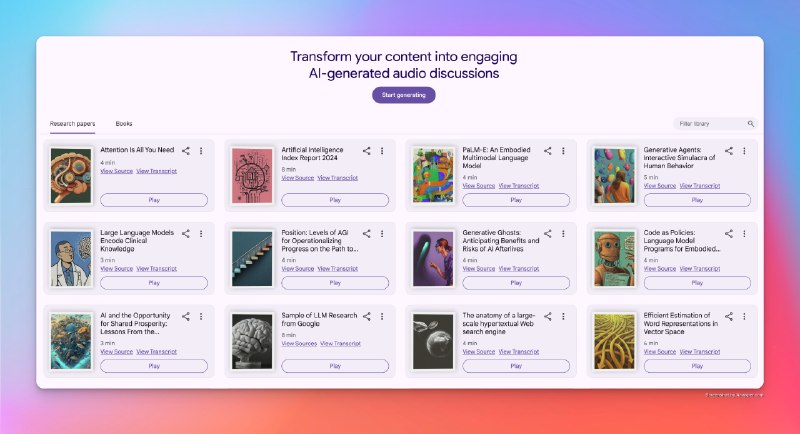
Task: Select the Research papers tab
Action: point(72,124)
